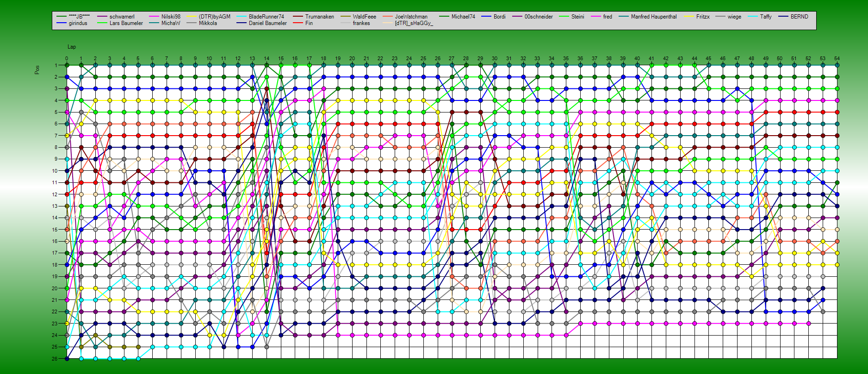Click position label 26 on left axis
The image size is (868, 374).
(55, 359)
